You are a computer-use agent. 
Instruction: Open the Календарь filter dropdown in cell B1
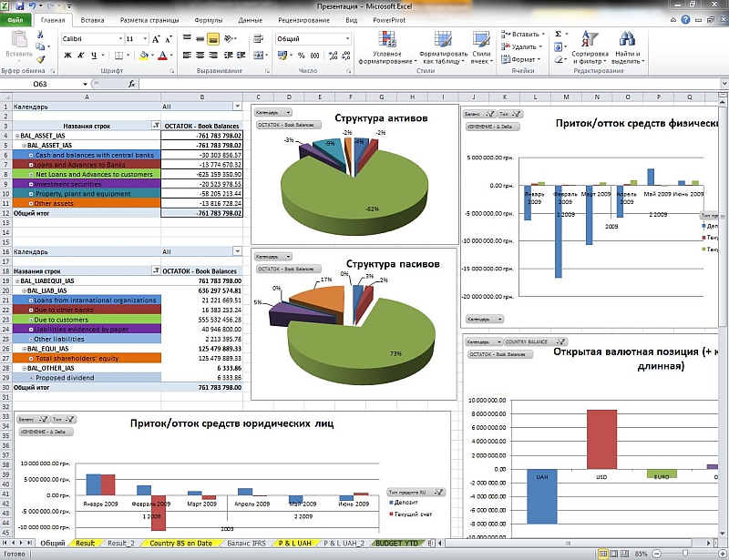tap(237, 107)
